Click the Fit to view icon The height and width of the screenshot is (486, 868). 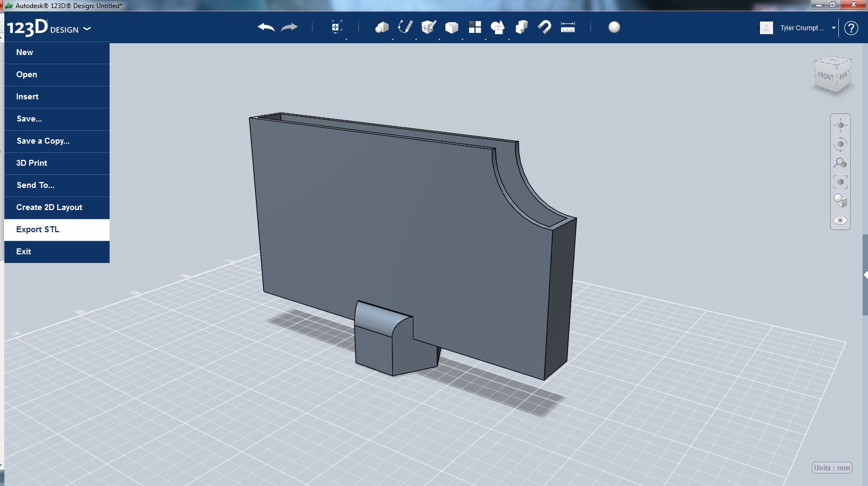840,182
